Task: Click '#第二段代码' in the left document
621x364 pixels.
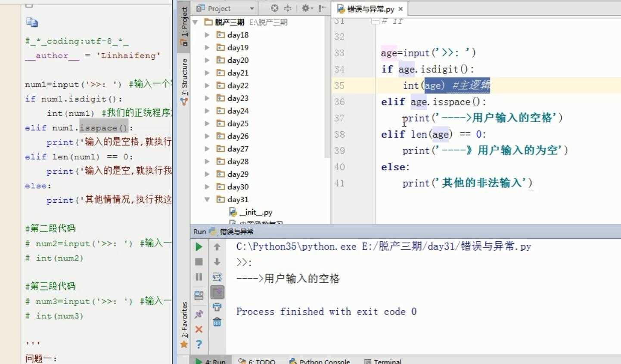Action: click(50, 228)
